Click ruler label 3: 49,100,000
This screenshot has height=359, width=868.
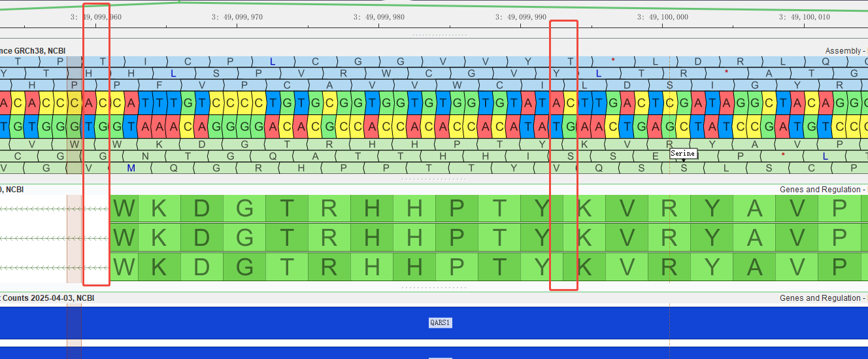click(663, 17)
